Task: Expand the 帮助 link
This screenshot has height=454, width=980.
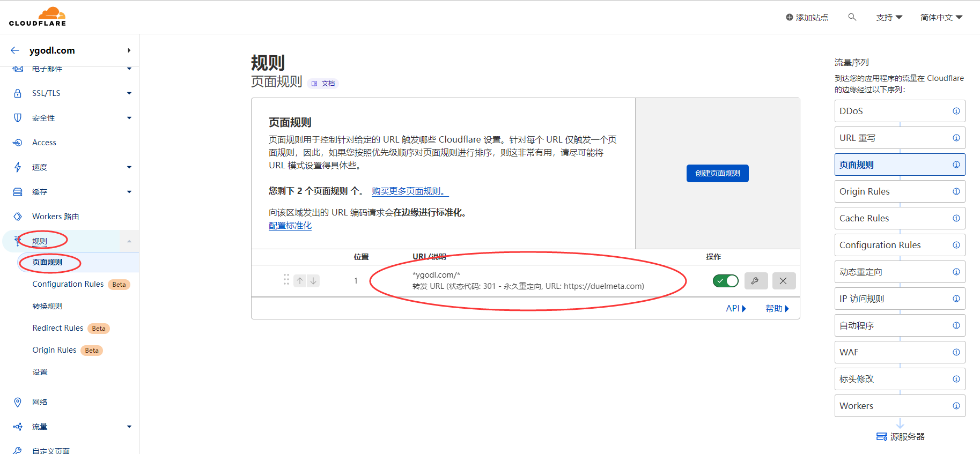Action: pyautogui.click(x=777, y=309)
